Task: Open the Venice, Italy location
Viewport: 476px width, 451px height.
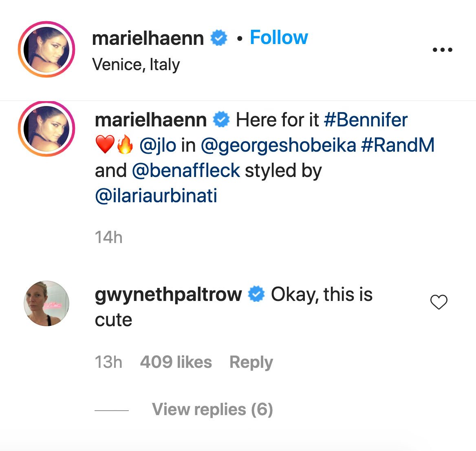Action: tap(136, 64)
